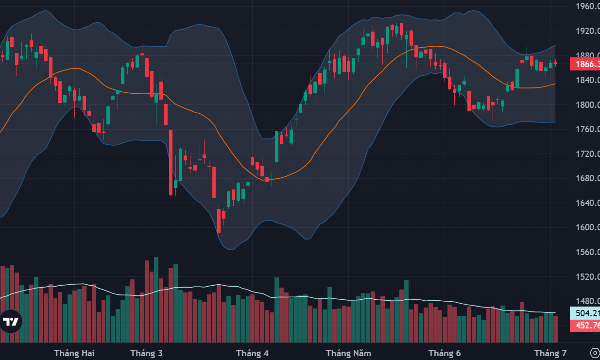This screenshot has width=600, height=360.
Task: Select Tháng 7 on the time axis
Action: click(550, 353)
